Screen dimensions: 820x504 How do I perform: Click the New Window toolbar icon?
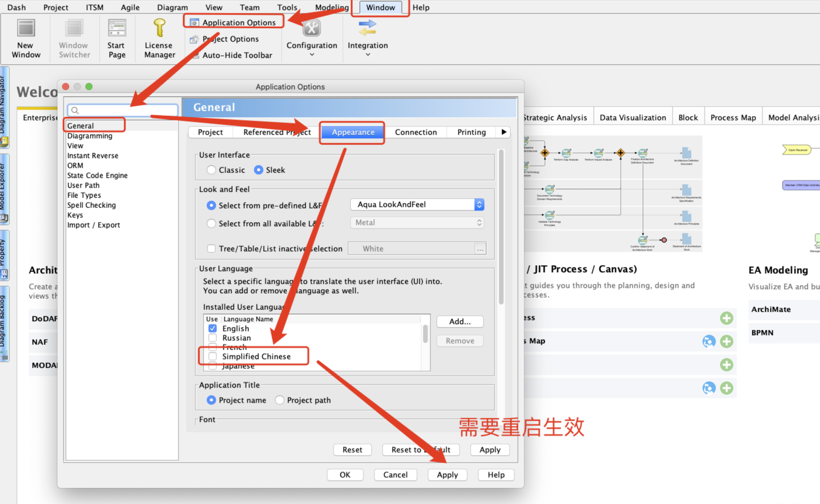click(x=26, y=28)
